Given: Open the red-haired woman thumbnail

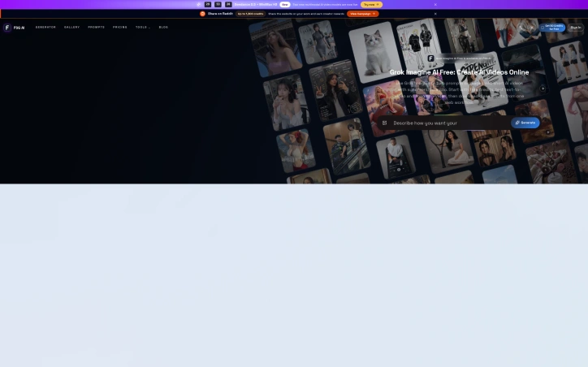Looking at the screenshot, I should (x=296, y=150).
